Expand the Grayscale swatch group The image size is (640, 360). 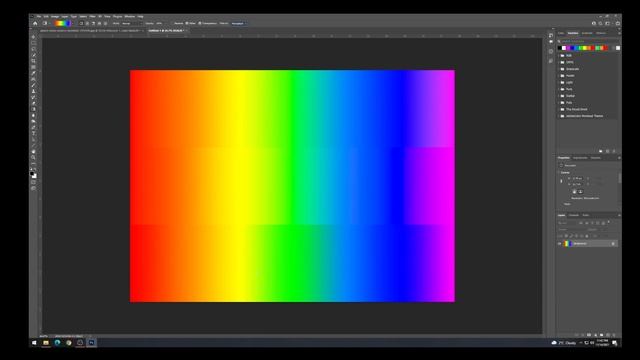click(x=559, y=69)
